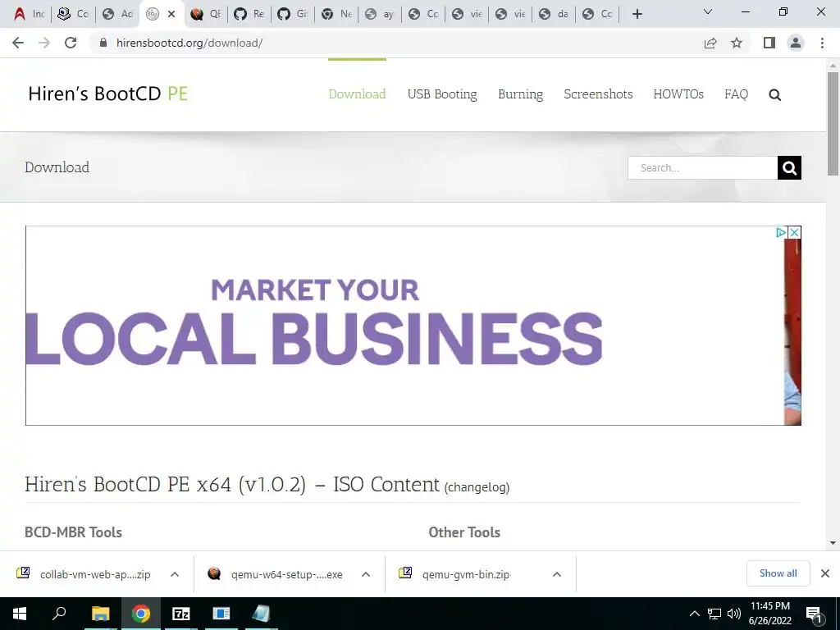Click the address bar URL
Viewport: 840px width, 630px height.
[x=189, y=43]
